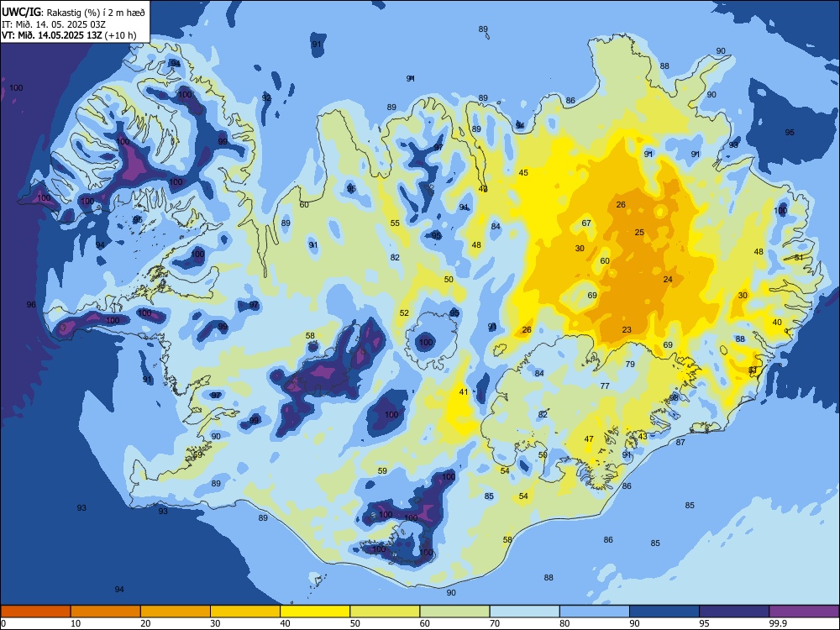840x630 pixels.
Task: Click the 'IT: Mið. 14. 05. 2025 03Z' line
Action: point(54,24)
